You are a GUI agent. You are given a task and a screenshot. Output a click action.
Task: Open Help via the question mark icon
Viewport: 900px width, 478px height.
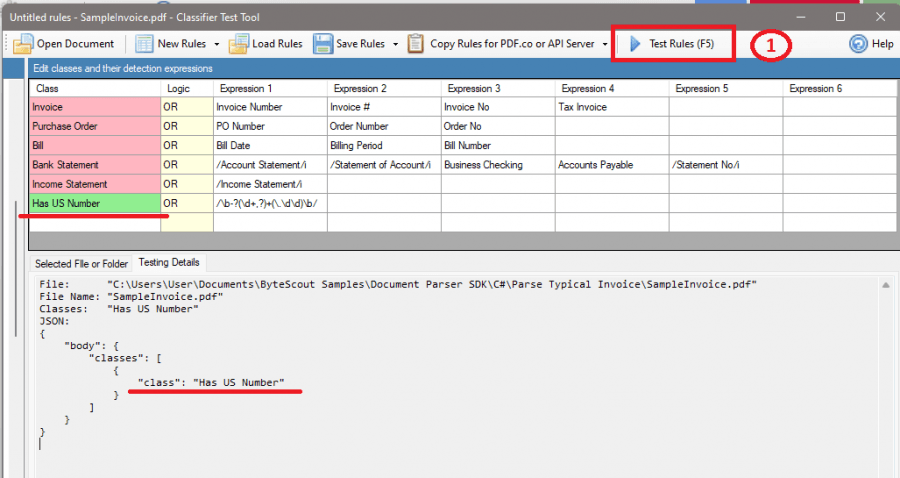point(858,44)
